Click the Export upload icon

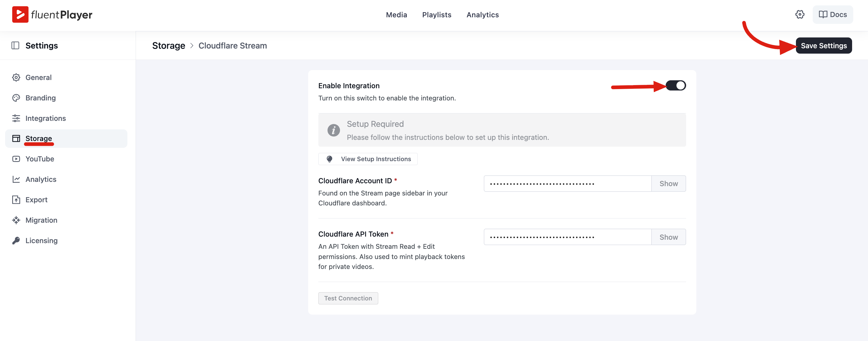(16, 200)
